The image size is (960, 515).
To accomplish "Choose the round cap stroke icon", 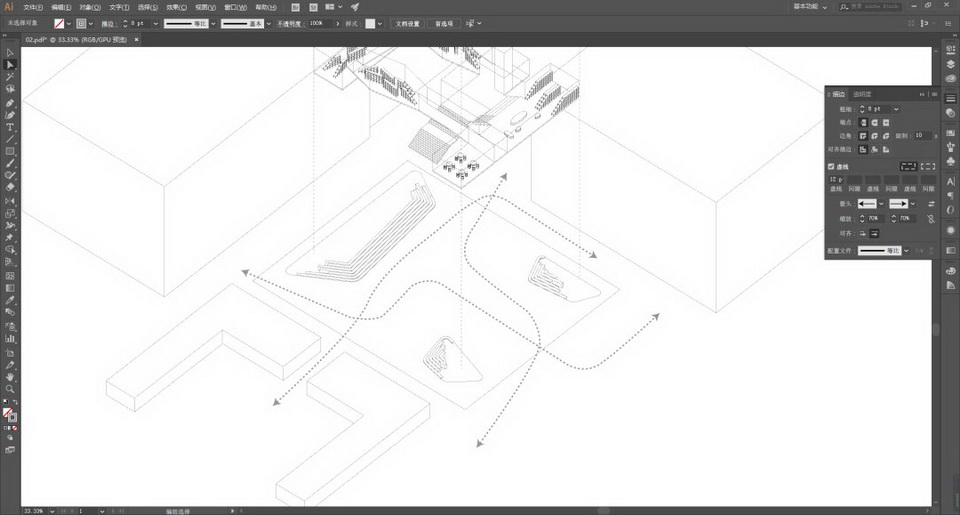I will [876, 122].
